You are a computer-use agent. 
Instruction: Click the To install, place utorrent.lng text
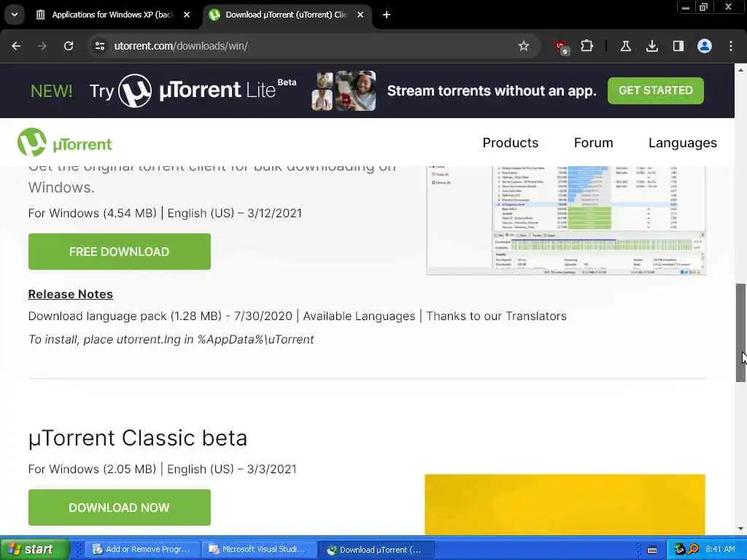[x=171, y=340]
